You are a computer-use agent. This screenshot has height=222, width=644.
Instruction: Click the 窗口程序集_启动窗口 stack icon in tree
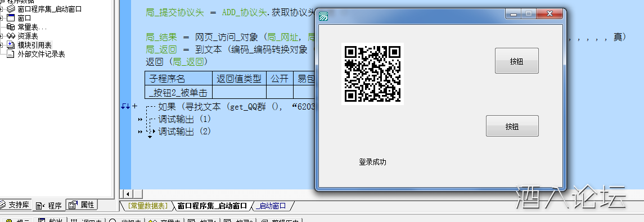[x=11, y=9]
